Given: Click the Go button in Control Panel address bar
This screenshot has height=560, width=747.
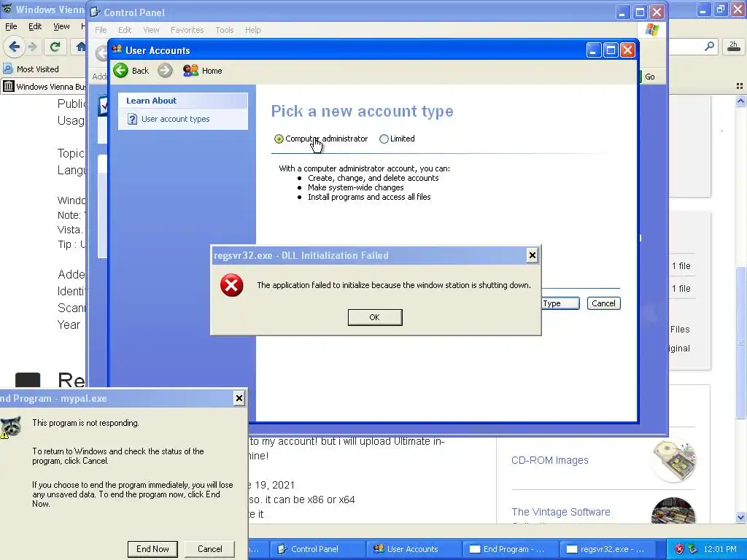Looking at the screenshot, I should click(x=650, y=77).
